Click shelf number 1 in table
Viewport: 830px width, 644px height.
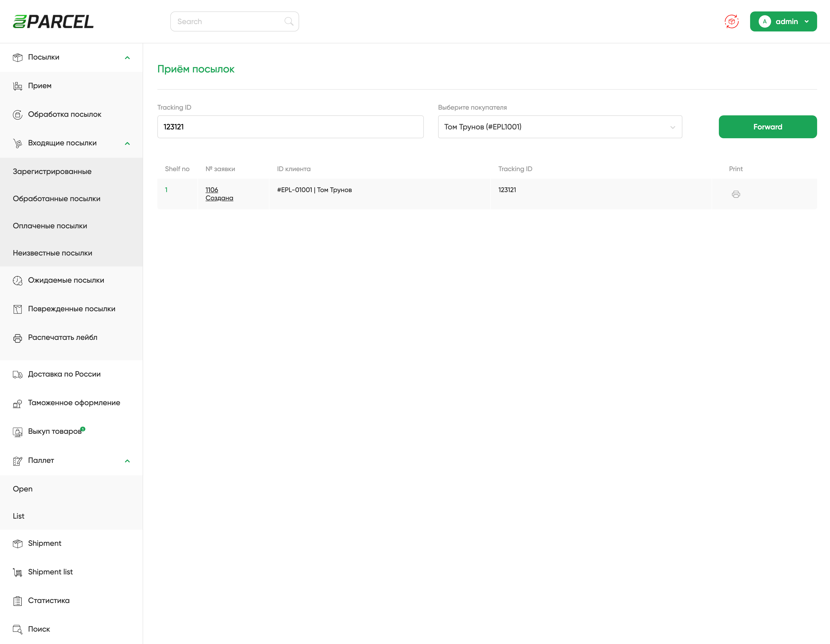166,190
